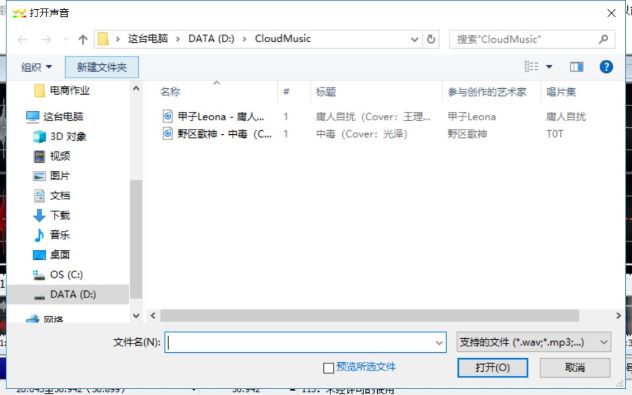632x395 pixels.
Task: Expand the address bar history dropdown
Action: pyautogui.click(x=414, y=40)
